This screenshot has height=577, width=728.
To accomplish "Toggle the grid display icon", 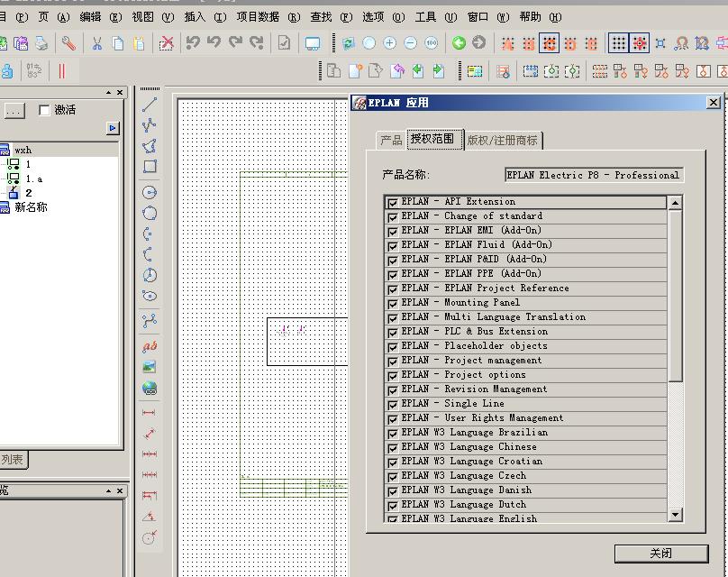I will click(618, 43).
